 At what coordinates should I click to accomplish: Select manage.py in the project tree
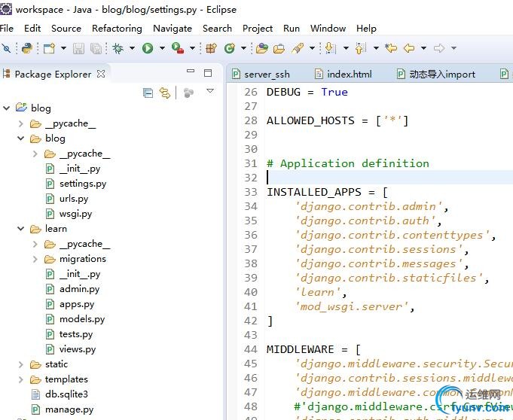69,409
